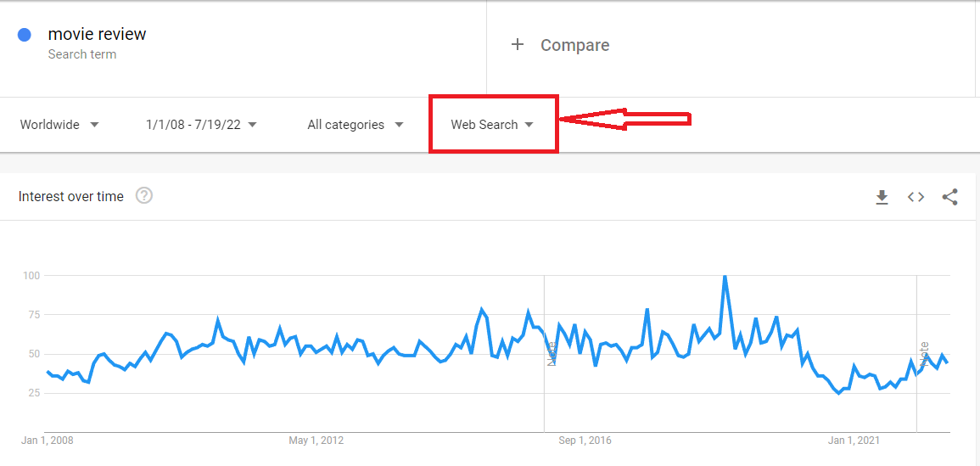Change the 1/1/08 - 7/19/22 date range
The width and height of the screenshot is (980, 466).
tap(201, 125)
